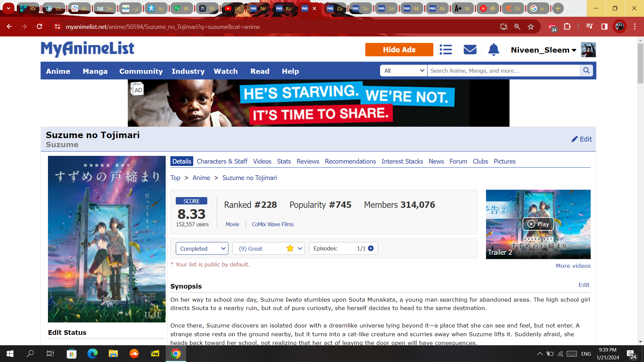Click the episode increment plus icon
The width and height of the screenshot is (644, 362).
coord(371,248)
